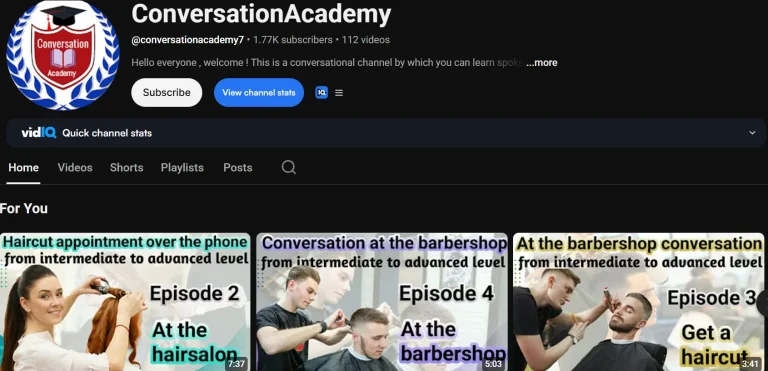Select the Posts tab
Viewport: 768px width, 371px height.
pos(238,168)
